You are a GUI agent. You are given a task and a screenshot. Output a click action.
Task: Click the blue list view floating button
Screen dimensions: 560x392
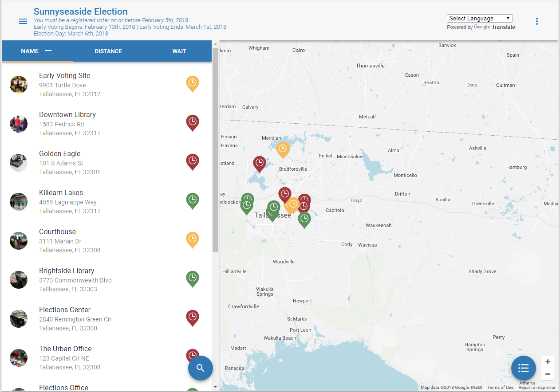pyautogui.click(x=524, y=368)
